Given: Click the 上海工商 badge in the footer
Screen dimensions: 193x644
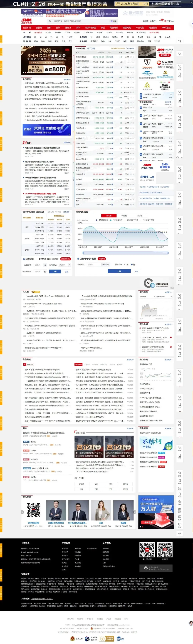Looking at the screenshot, I should pyautogui.click(x=77, y=638).
